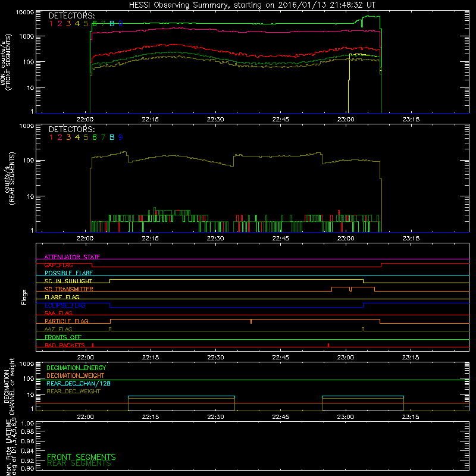This screenshot has height=476, width=476.
Task: Click the REAR_DEC_CHAN/128 legend entry
Action: pyautogui.click(x=79, y=383)
